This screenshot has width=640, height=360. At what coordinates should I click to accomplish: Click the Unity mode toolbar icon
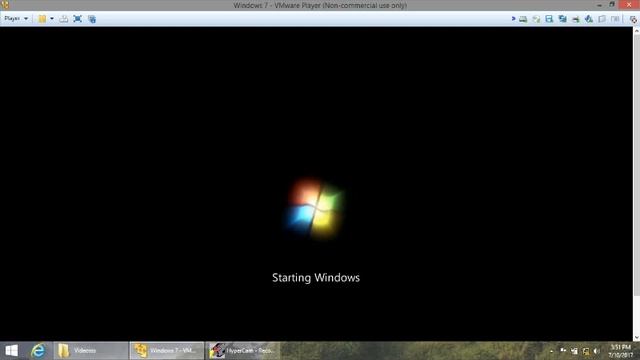pyautogui.click(x=92, y=19)
